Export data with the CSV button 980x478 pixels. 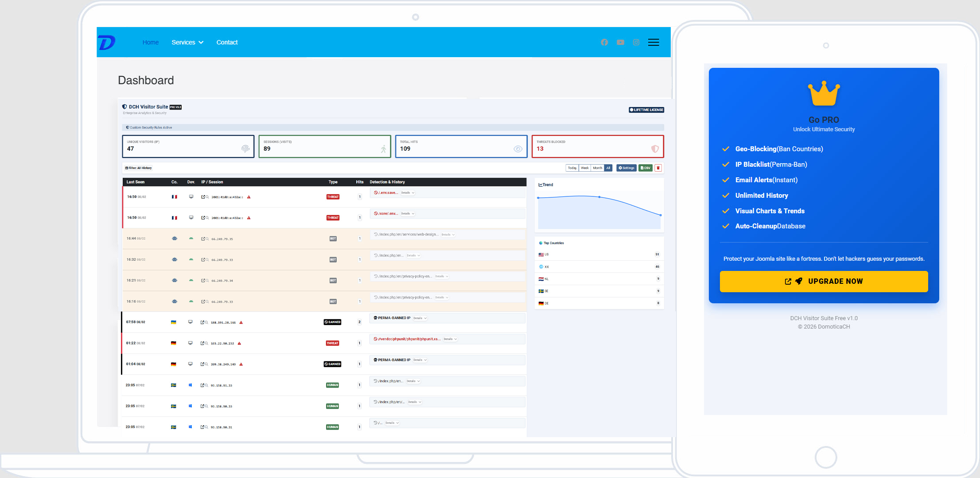(646, 168)
